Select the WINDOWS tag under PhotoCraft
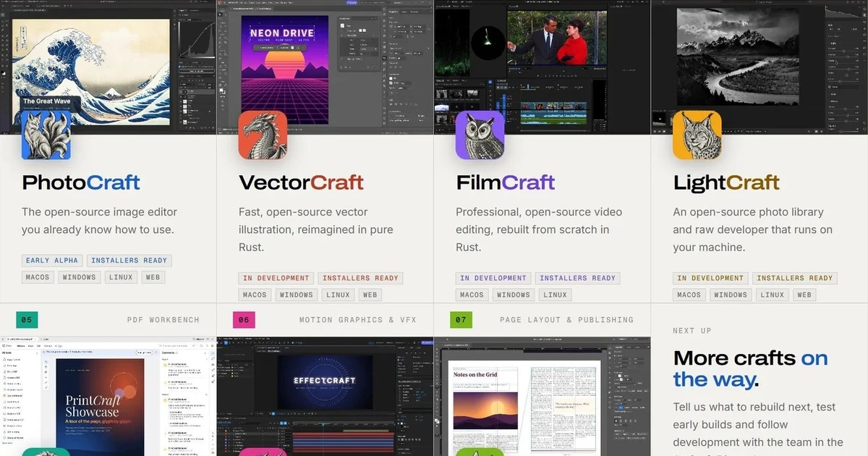The height and width of the screenshot is (456, 868). click(80, 277)
